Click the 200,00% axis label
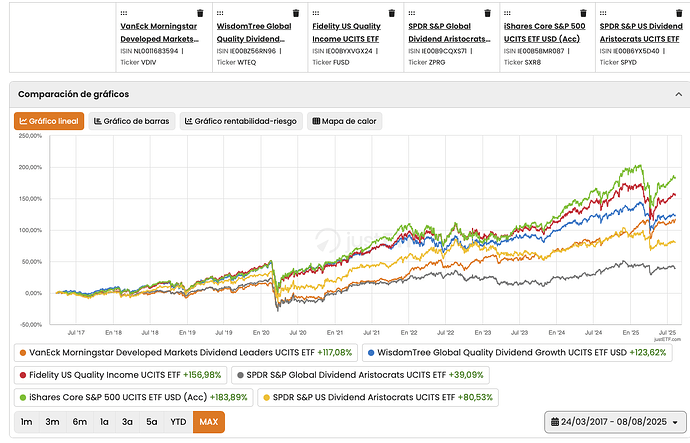The image size is (690, 443). click(x=30, y=167)
